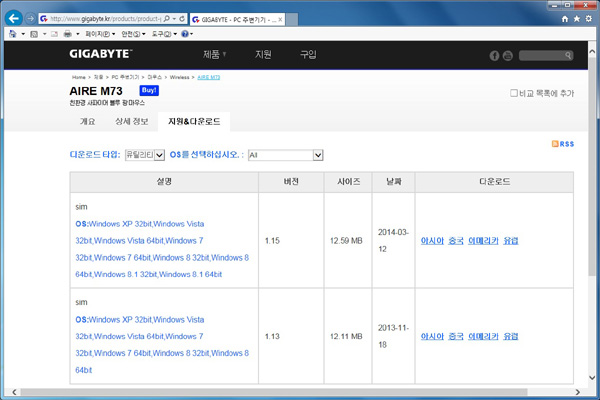Click the GIGABYTE logo
Image resolution: width=600 pixels, height=400 pixels.
point(101,54)
